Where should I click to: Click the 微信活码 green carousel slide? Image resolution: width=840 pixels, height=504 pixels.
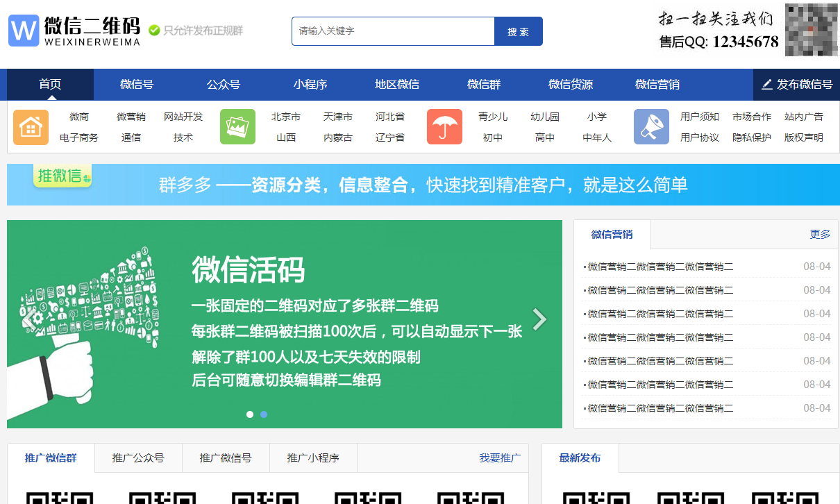(x=285, y=324)
